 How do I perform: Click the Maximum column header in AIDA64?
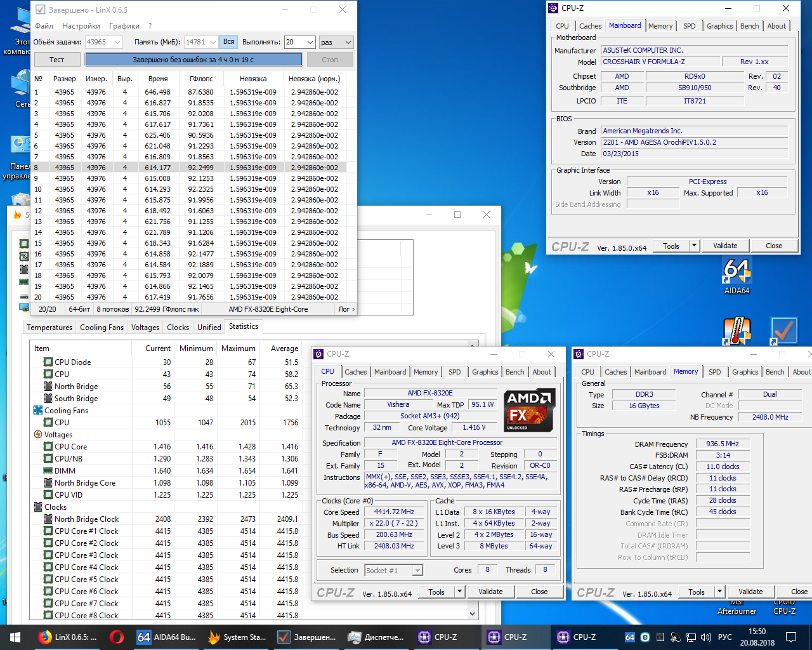pos(239,348)
